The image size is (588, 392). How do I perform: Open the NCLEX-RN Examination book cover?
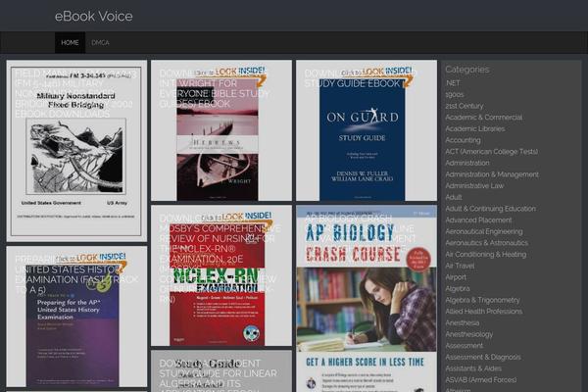click(x=221, y=275)
